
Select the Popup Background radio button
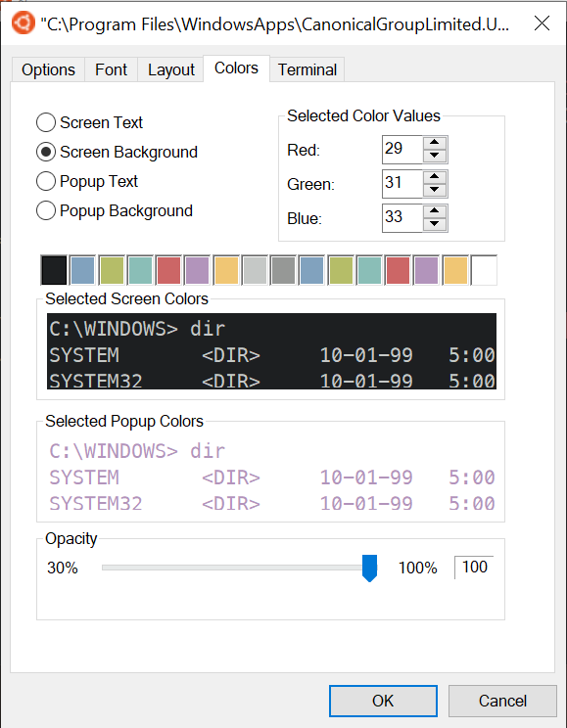(46, 210)
